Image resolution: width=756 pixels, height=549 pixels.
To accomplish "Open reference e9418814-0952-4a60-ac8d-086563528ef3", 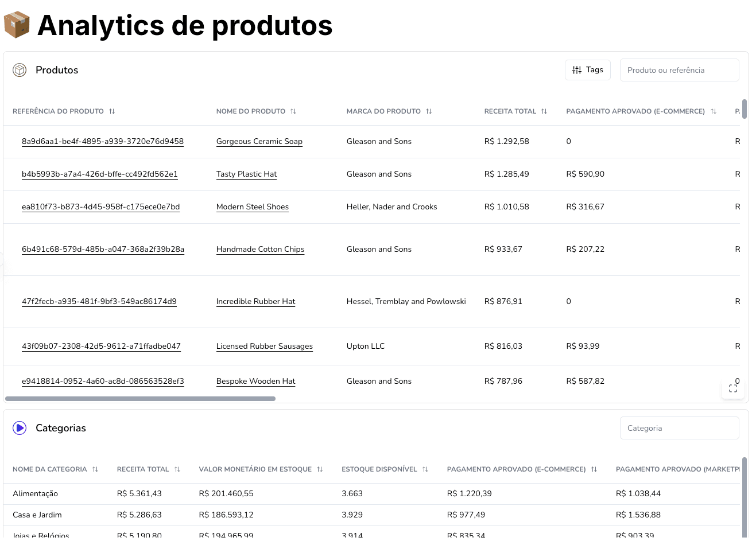I will [x=103, y=381].
